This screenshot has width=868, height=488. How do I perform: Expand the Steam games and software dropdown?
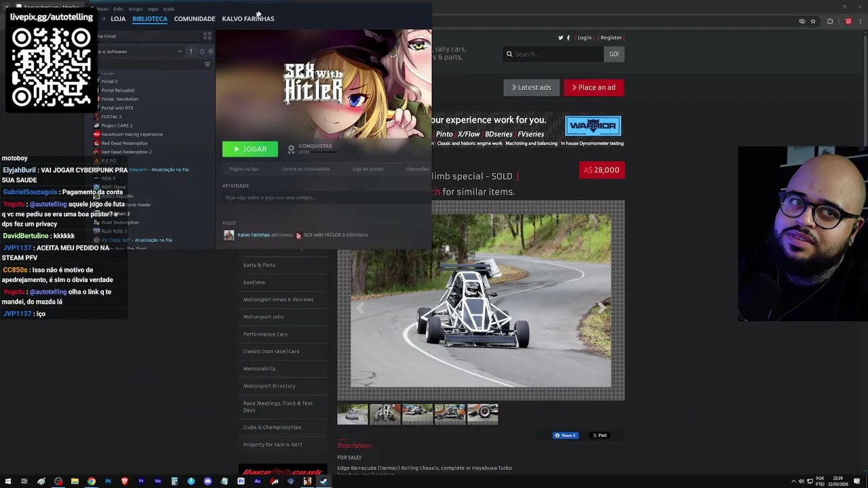180,52
